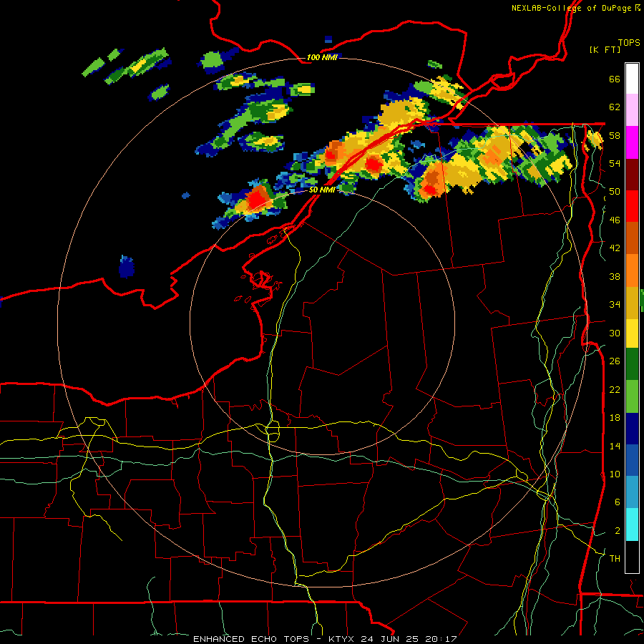Click the 'TOPS' legend title

(629, 42)
